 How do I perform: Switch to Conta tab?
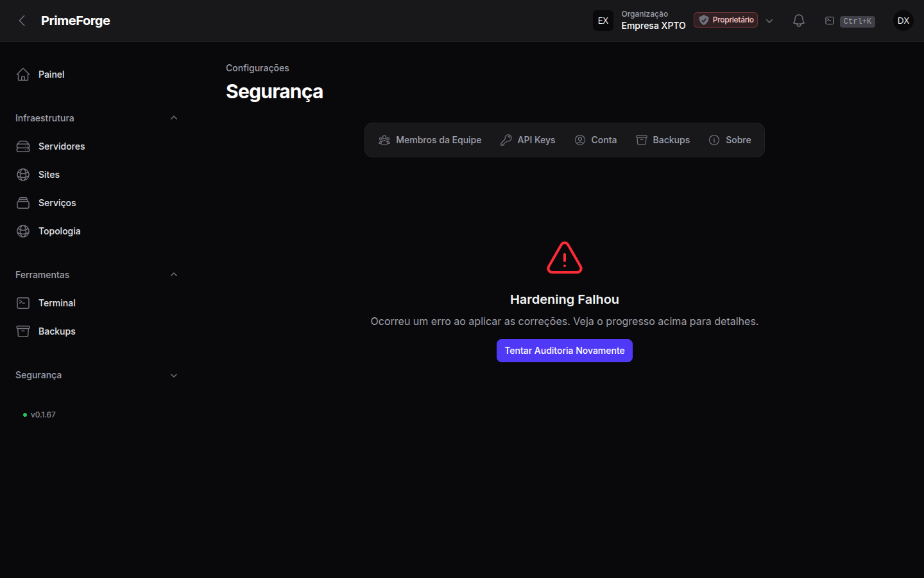click(596, 140)
